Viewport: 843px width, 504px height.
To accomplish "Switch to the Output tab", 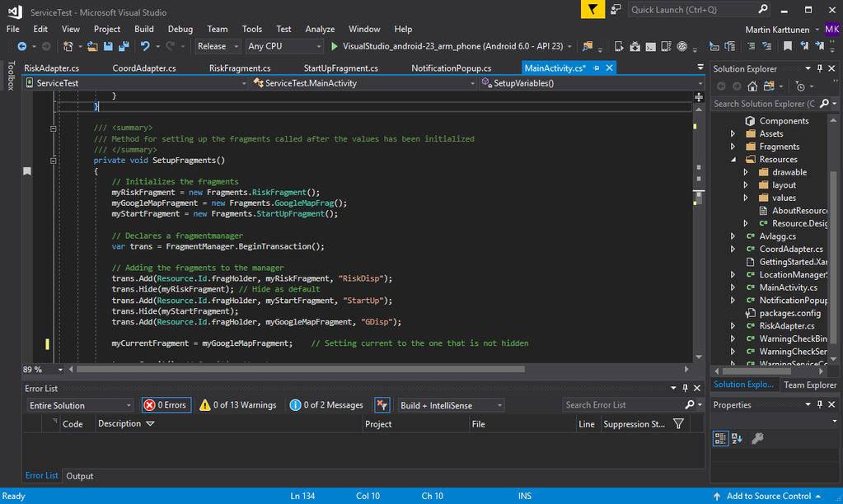I will click(x=80, y=476).
